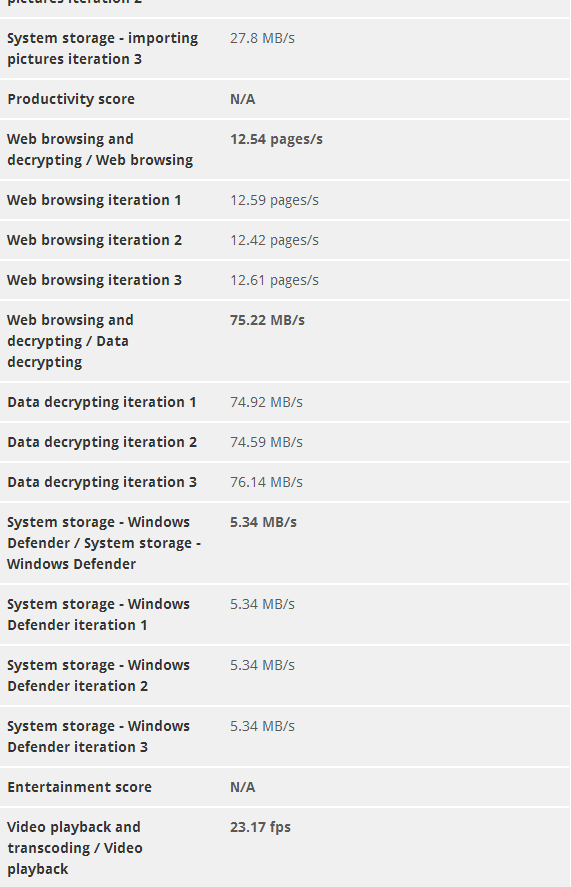Click Data decrypting iteration 1 label
The height and width of the screenshot is (887, 571).
pos(102,402)
